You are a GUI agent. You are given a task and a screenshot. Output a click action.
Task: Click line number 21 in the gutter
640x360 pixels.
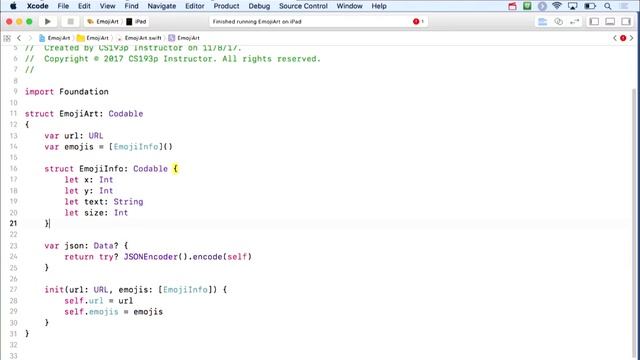(13, 223)
